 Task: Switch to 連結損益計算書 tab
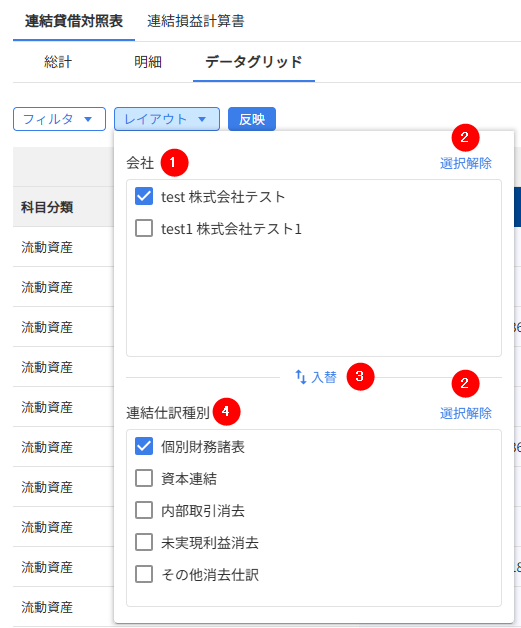point(195,21)
